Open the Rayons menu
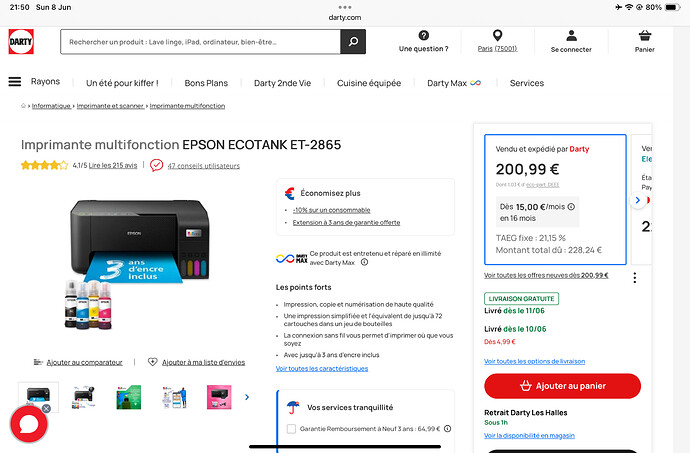The image size is (690, 453). click(x=45, y=81)
